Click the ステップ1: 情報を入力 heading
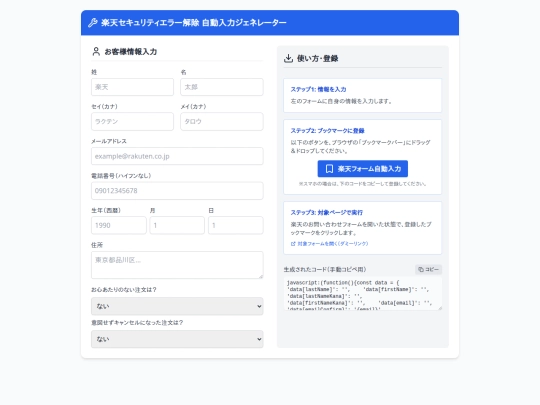This screenshot has height=405, width=540. tap(318, 89)
